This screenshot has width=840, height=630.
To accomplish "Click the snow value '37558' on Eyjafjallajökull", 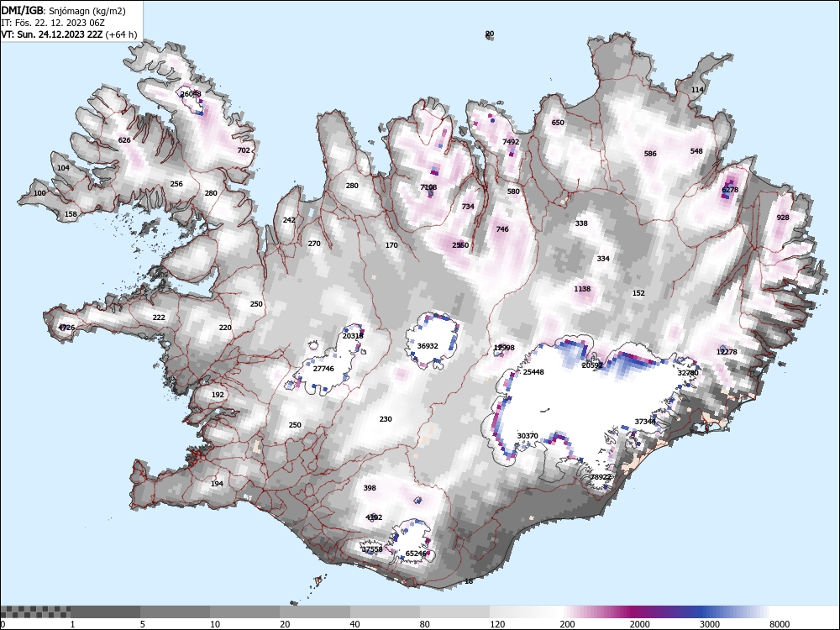I will pyautogui.click(x=372, y=549).
